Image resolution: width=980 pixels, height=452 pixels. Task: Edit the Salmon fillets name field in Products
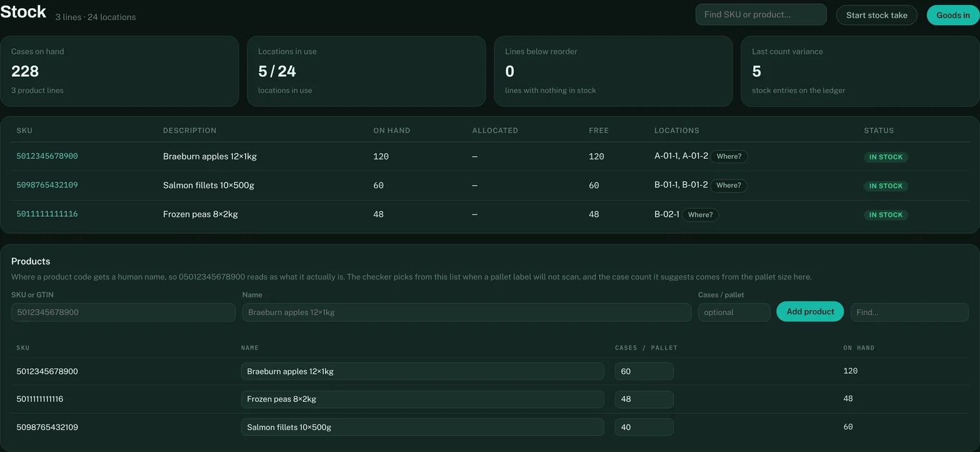click(x=422, y=427)
